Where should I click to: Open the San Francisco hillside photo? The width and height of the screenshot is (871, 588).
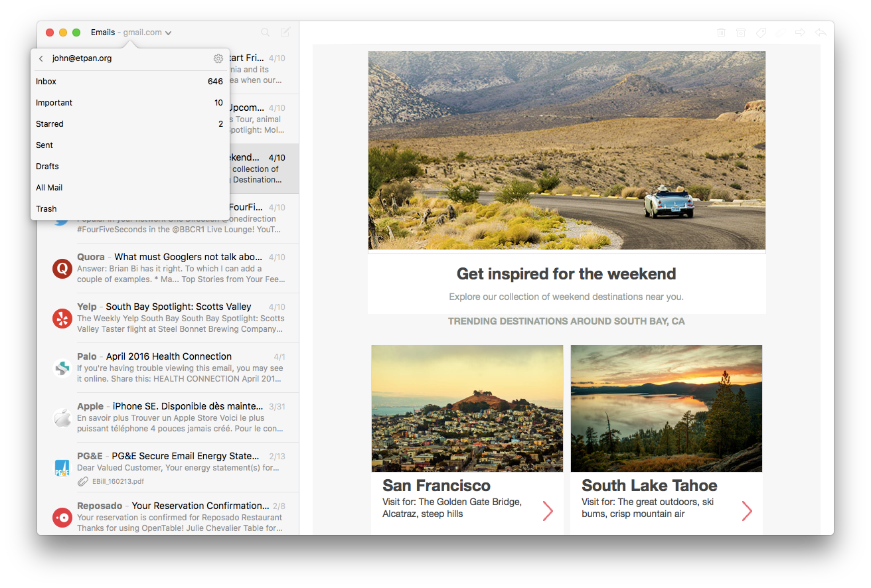(467, 408)
